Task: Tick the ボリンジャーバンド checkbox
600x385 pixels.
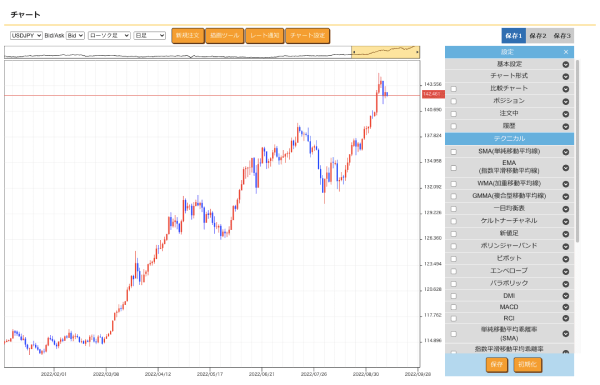Action: [453, 246]
